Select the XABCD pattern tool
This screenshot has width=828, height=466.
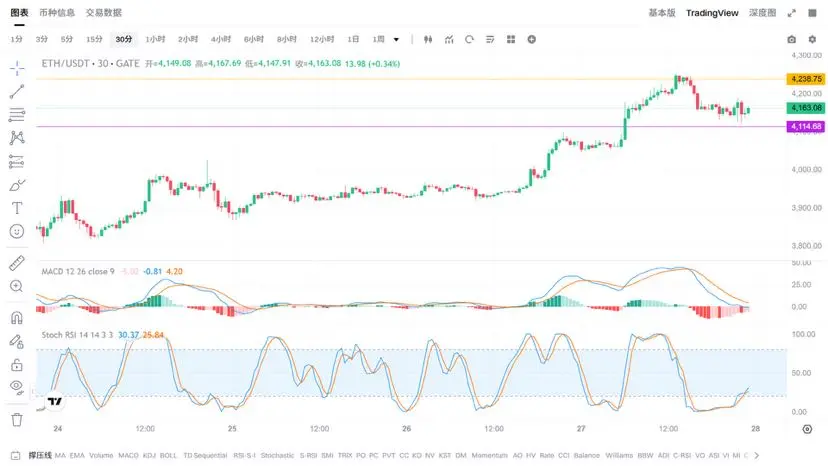pos(17,138)
